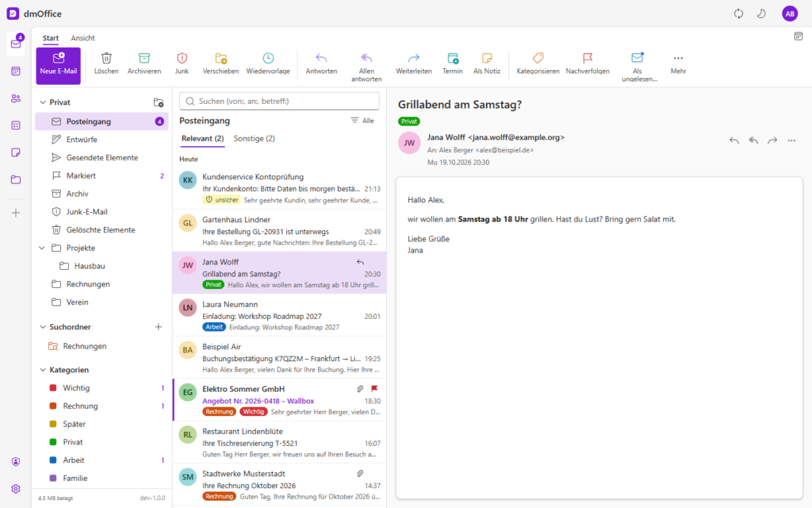The image size is (812, 508).
Task: Click forward arrow in reading pane header
Action: click(x=772, y=140)
